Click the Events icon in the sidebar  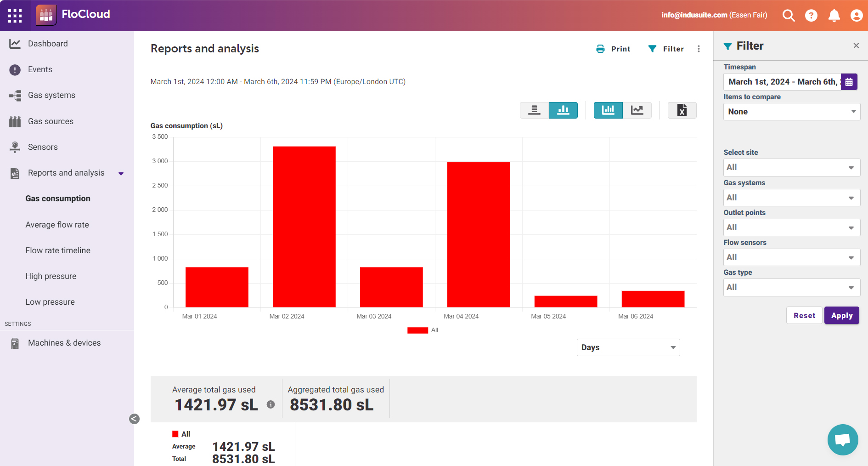tap(15, 69)
